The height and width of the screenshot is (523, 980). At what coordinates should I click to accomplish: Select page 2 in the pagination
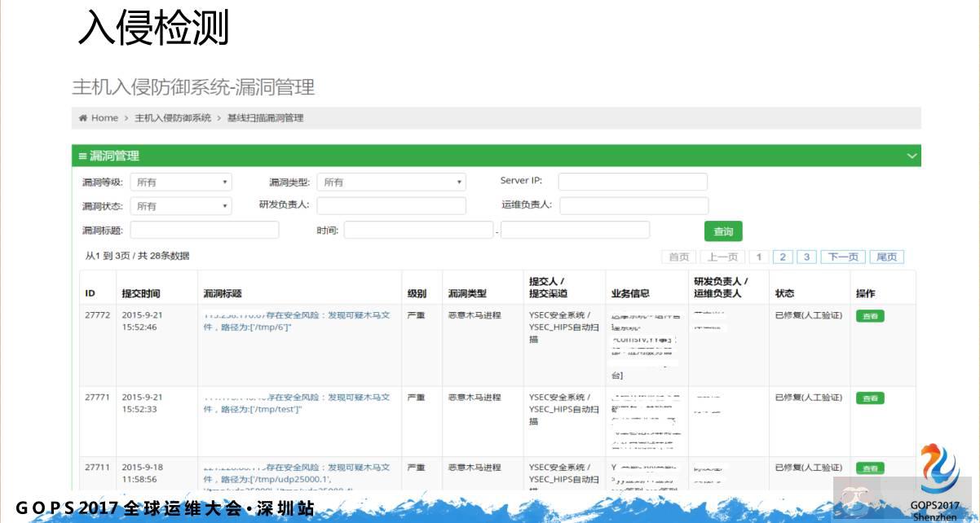click(783, 256)
